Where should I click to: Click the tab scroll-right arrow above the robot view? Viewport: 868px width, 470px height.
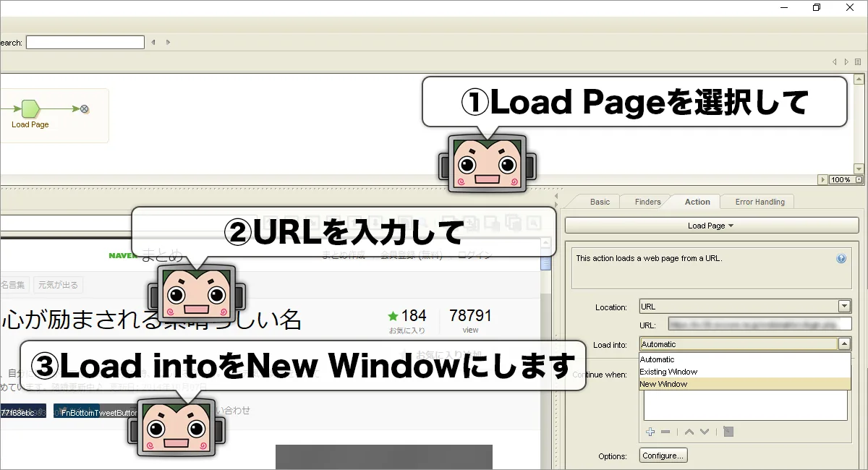846,62
